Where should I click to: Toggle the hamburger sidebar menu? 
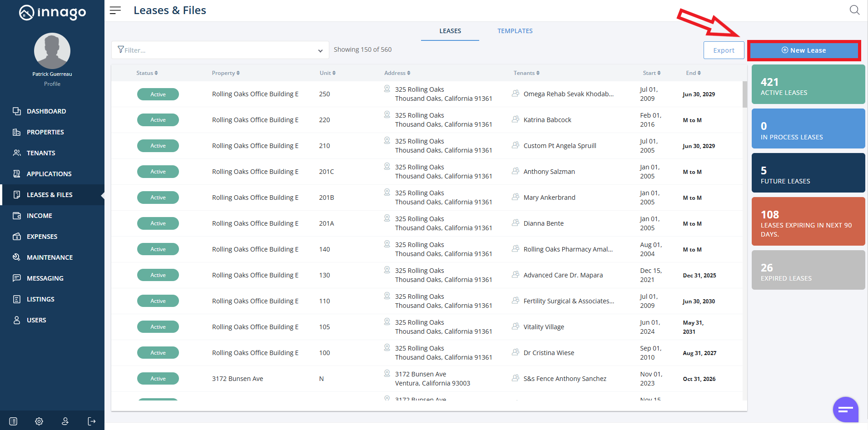point(115,10)
